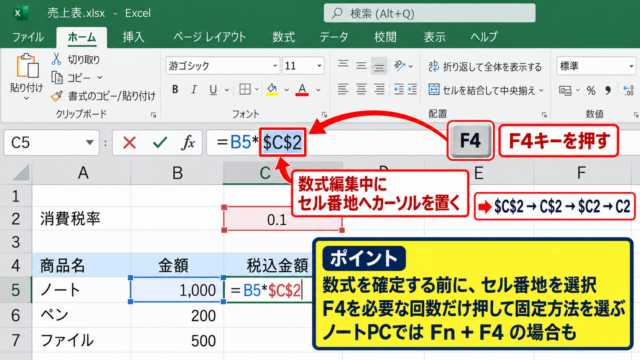Click Merge and Center (セルを結合して中央揃え)
Screen dimensions: 640x360
482,90
